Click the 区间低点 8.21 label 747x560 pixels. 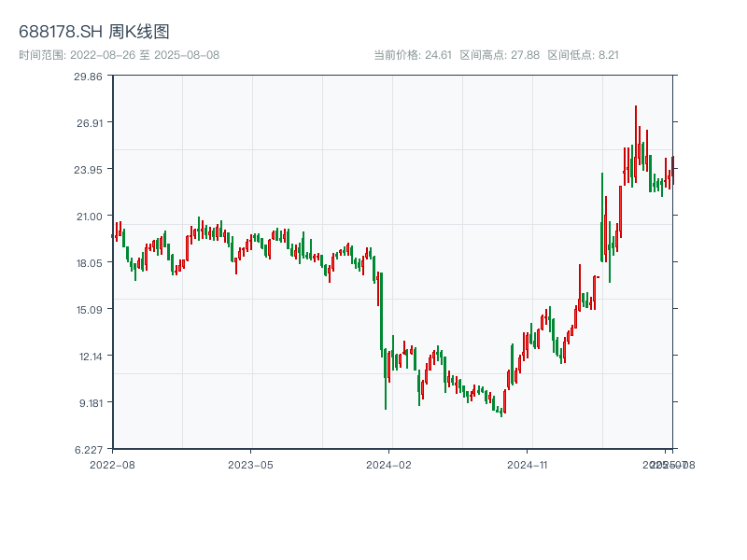583,55
